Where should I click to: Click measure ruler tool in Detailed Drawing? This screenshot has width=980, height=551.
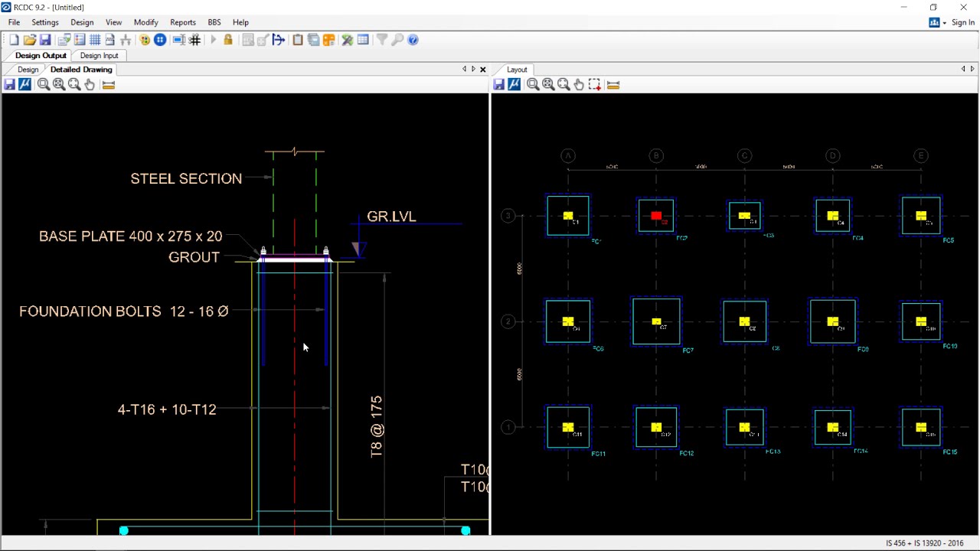(x=108, y=84)
